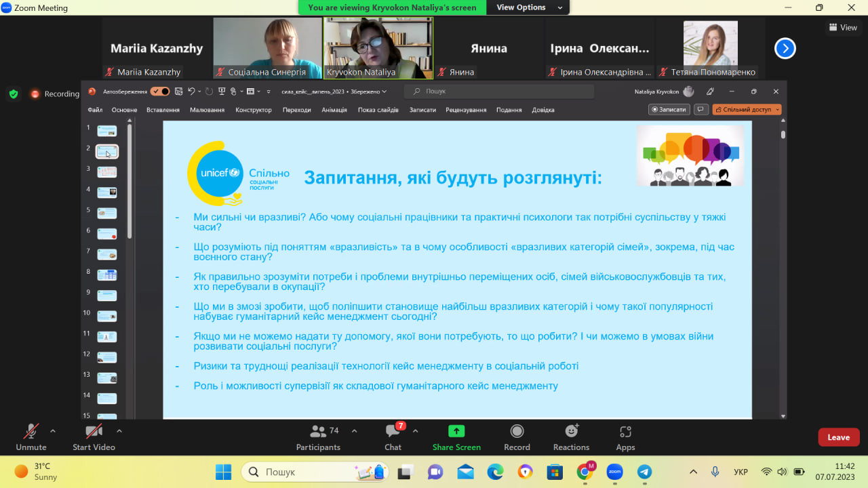This screenshot has width=868, height=488.
Task: Switch keyboard language with УКР indicator
Action: click(x=741, y=472)
